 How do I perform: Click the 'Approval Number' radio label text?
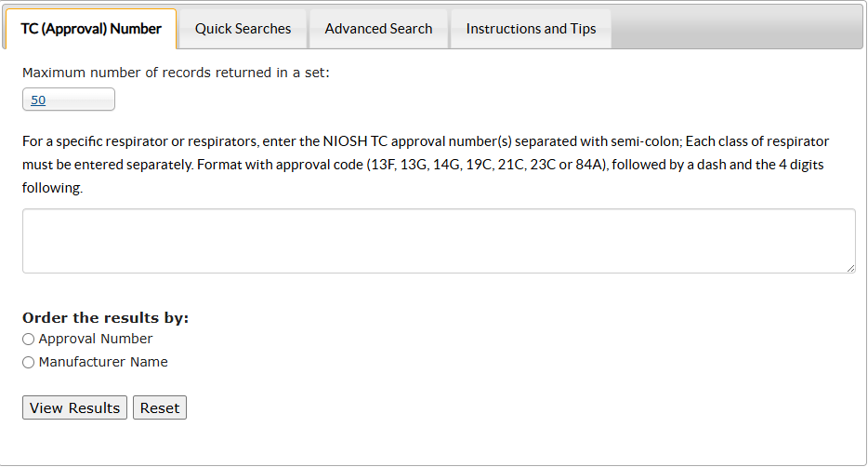[96, 339]
